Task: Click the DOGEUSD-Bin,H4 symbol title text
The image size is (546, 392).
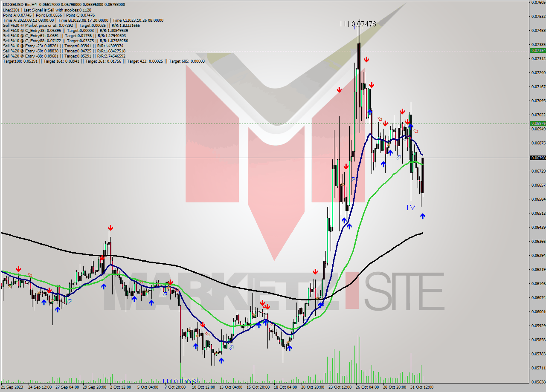Action: coord(19,5)
